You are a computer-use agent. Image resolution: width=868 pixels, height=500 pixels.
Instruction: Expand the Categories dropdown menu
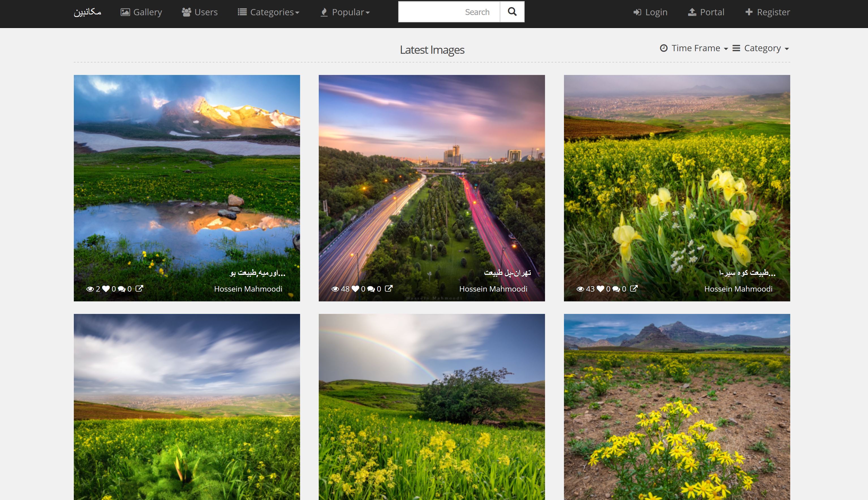(268, 12)
